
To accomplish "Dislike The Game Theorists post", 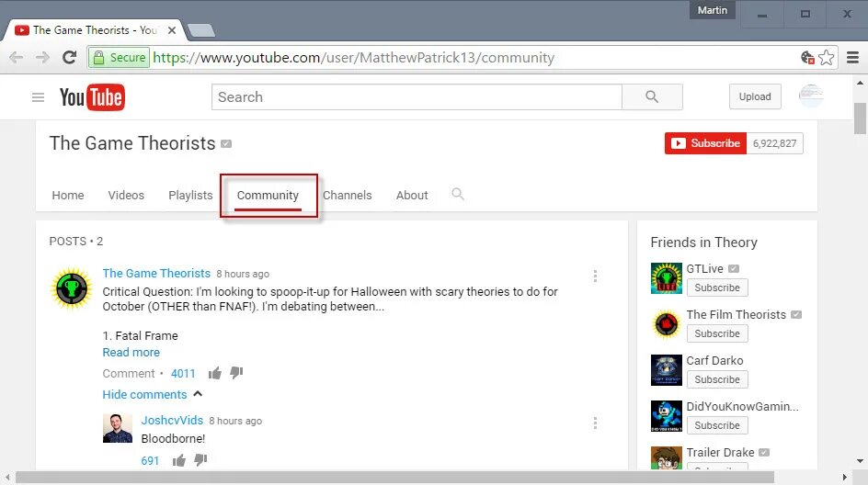I will pyautogui.click(x=236, y=373).
